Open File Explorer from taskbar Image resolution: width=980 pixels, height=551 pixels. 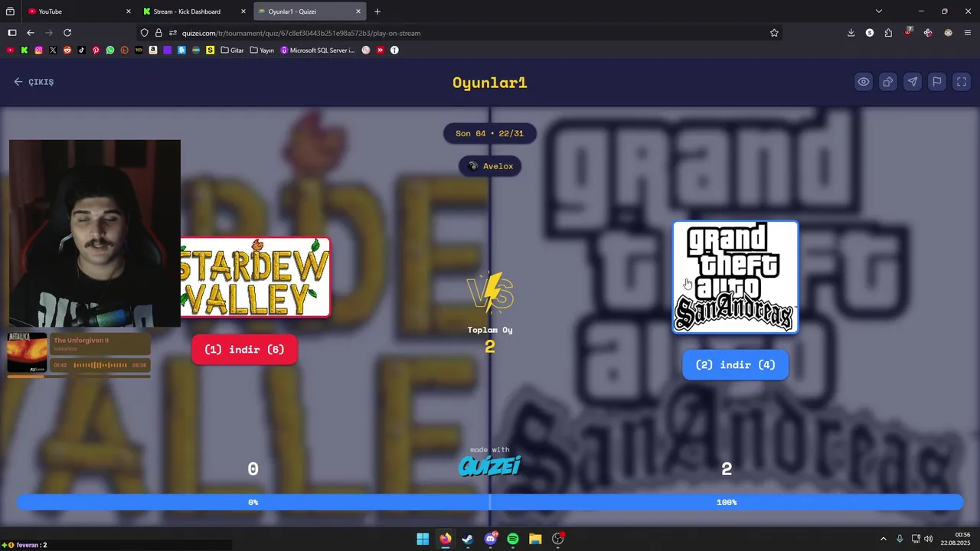click(535, 539)
